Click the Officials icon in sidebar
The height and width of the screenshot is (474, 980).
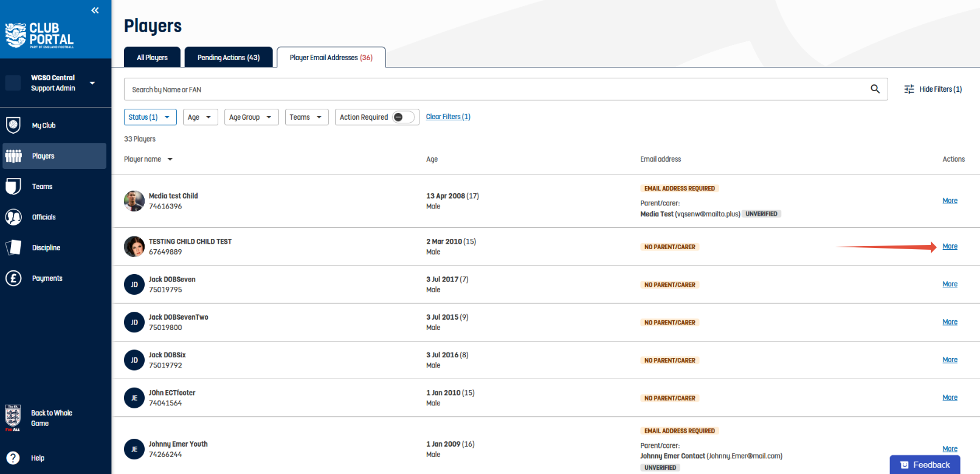pyautogui.click(x=13, y=217)
